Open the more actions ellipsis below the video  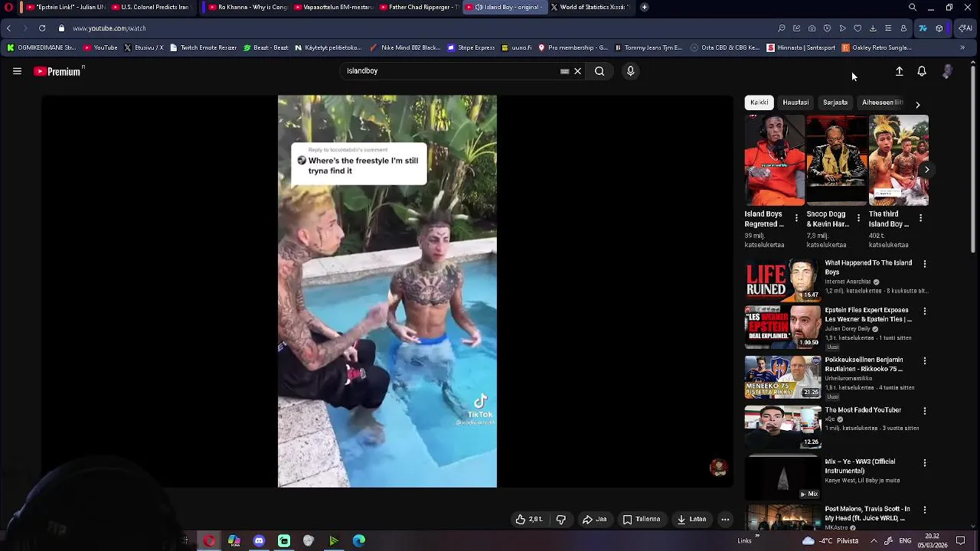(x=725, y=519)
